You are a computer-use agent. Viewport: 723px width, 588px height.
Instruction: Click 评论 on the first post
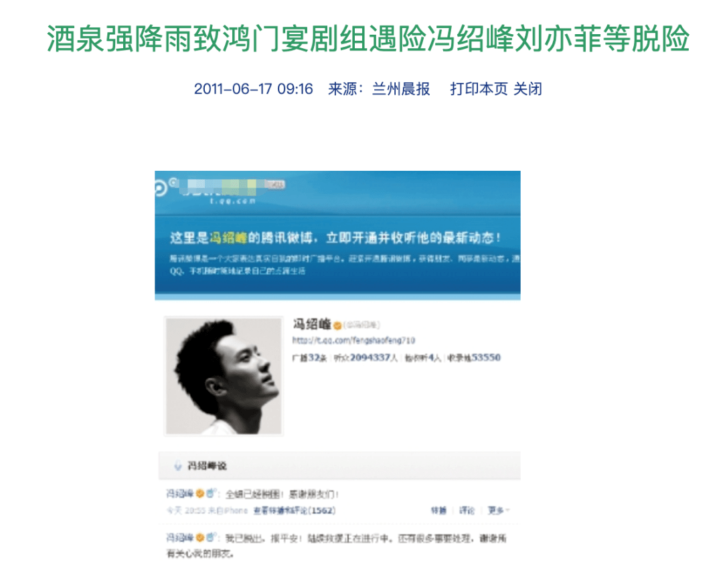tap(467, 510)
